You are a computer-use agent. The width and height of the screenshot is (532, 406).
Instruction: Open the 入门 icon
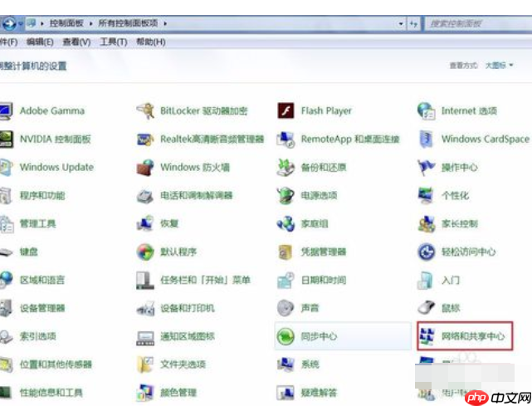coord(426,280)
